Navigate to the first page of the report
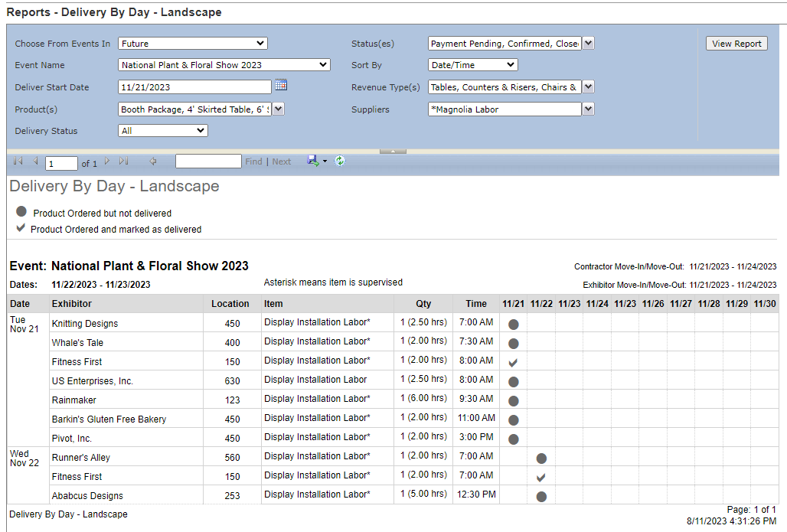Viewport: 787px width, 532px height. tap(18, 162)
